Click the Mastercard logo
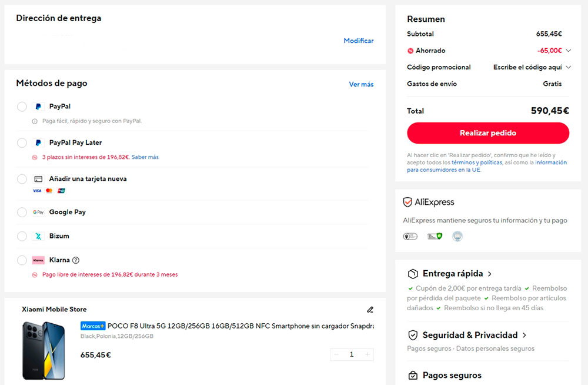 49,191
